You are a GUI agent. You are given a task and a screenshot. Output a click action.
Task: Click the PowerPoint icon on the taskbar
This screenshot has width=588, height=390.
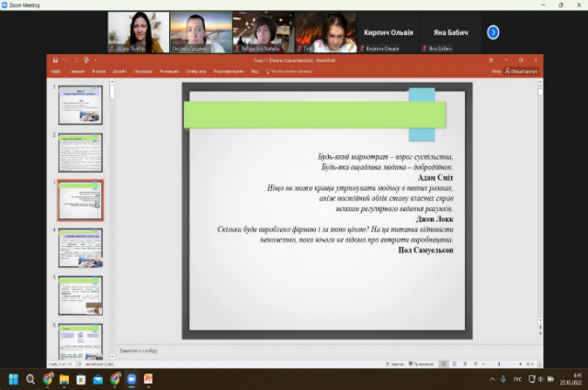pos(148,378)
